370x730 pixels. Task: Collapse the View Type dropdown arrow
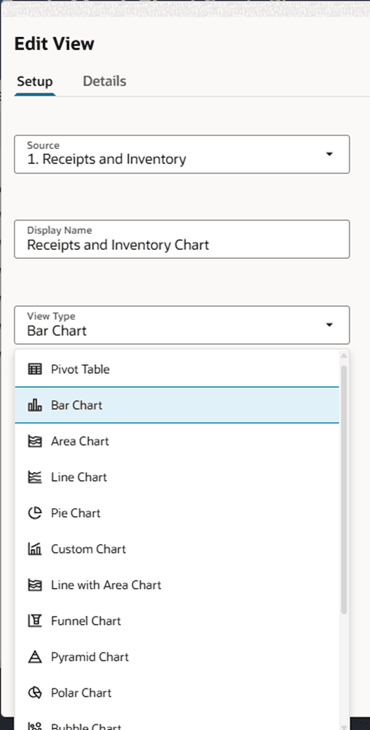click(x=329, y=325)
